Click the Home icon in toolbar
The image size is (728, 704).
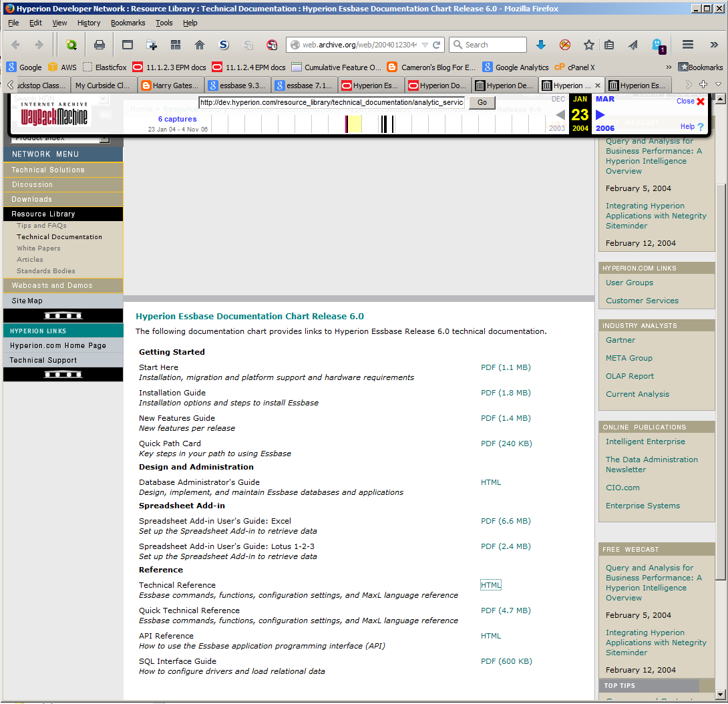click(200, 45)
